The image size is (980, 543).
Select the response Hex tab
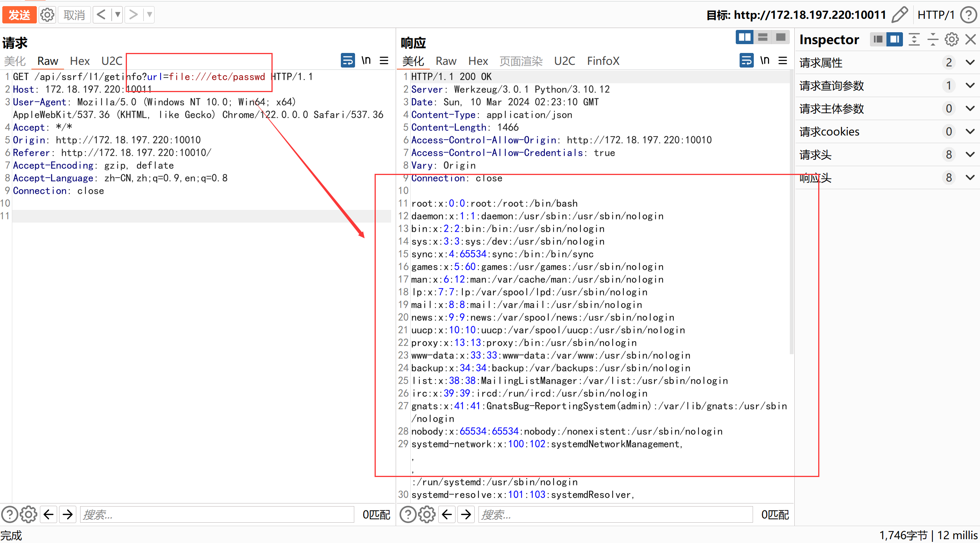point(478,61)
